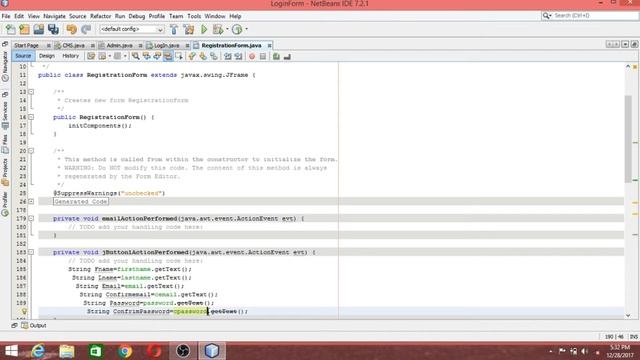Image resolution: width=640 pixels, height=360 pixels.
Task: Click the New Project toolbar icon
Action: (x=24, y=29)
